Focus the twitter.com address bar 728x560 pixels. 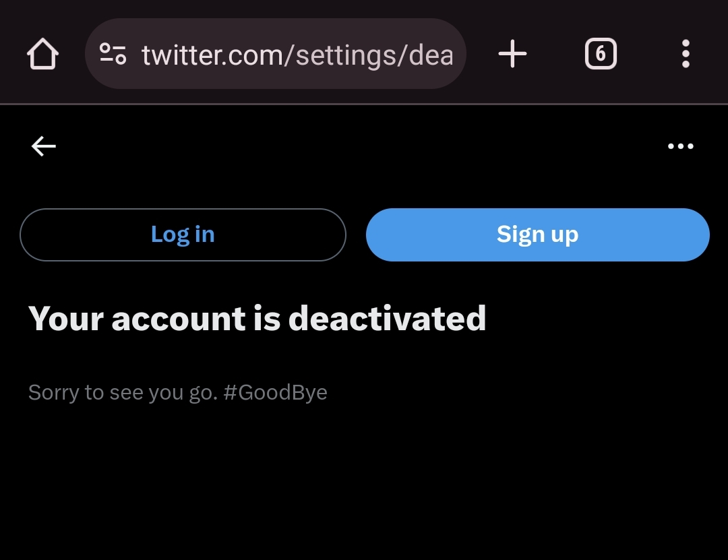click(x=297, y=54)
